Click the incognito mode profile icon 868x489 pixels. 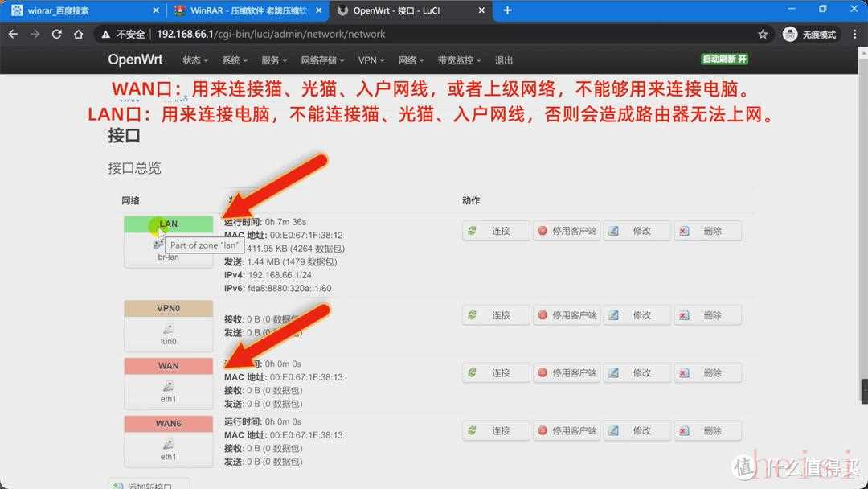pyautogui.click(x=790, y=35)
